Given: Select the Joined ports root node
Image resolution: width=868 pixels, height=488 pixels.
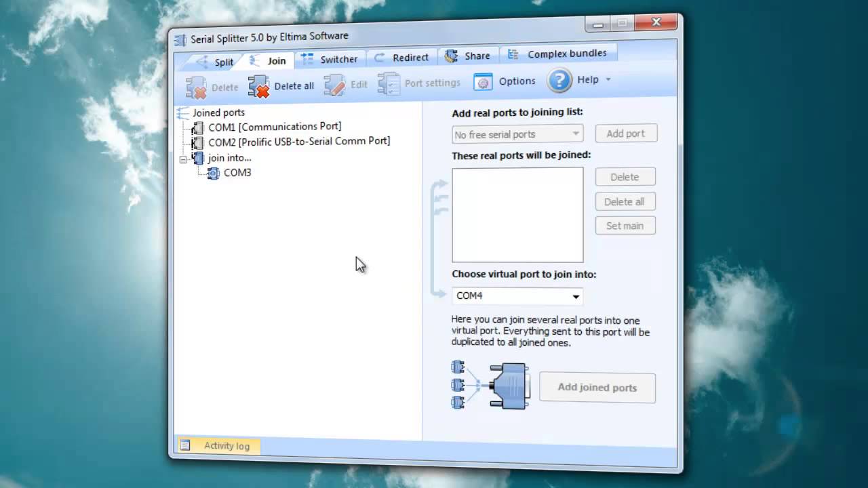Looking at the screenshot, I should (218, 113).
